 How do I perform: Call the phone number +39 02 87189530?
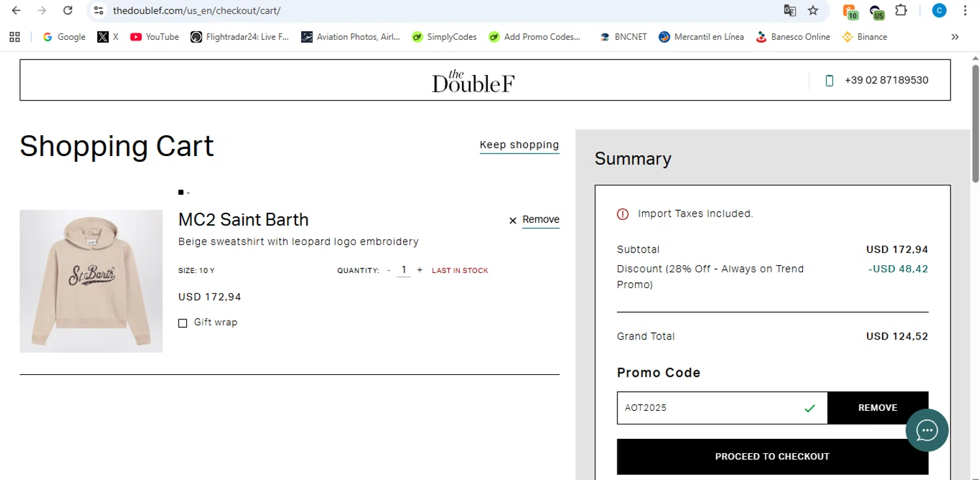(x=886, y=80)
